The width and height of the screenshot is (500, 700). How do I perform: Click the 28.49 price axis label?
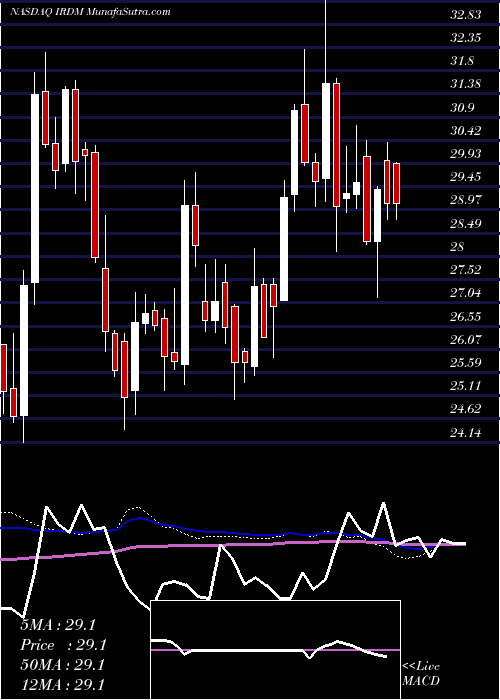tap(466, 223)
